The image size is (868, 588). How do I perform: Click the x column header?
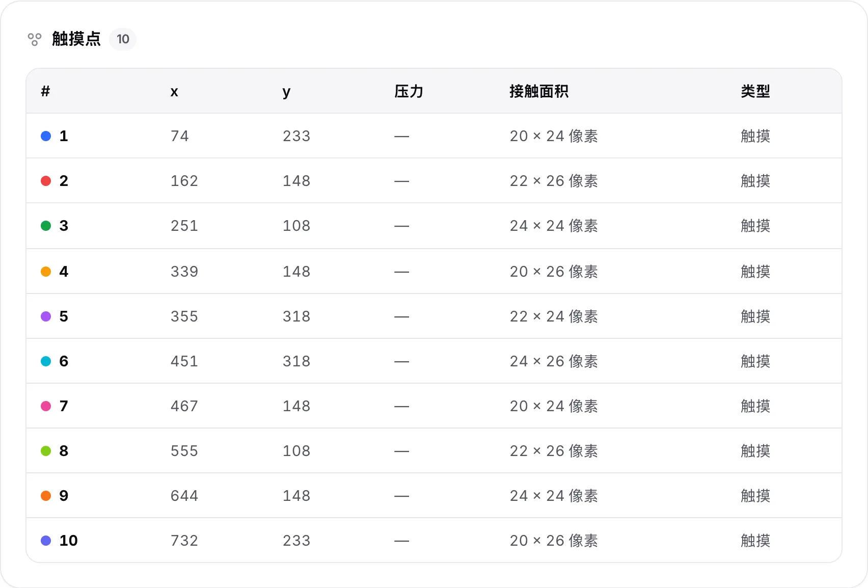tap(174, 92)
